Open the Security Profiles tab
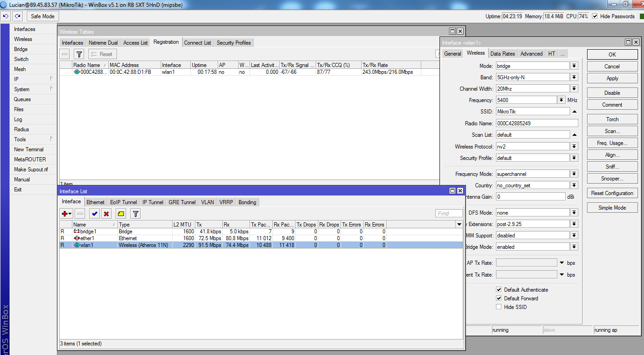644x355 pixels. 234,43
